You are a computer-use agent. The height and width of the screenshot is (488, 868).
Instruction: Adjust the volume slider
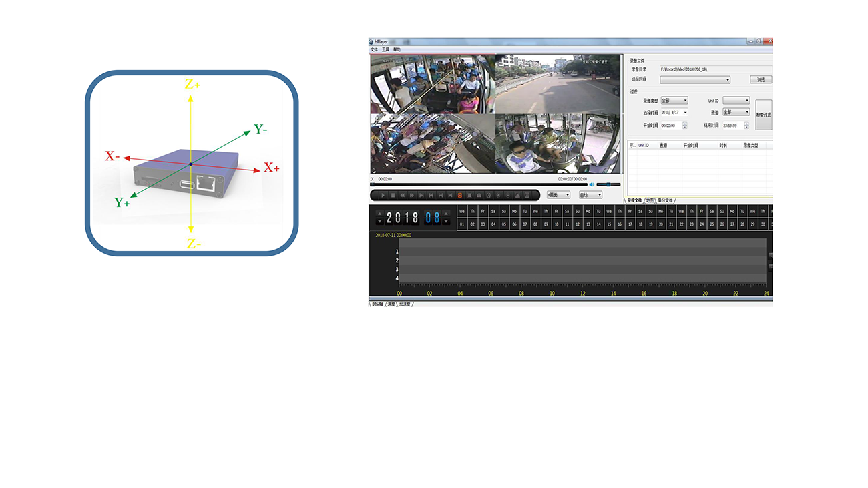point(608,184)
